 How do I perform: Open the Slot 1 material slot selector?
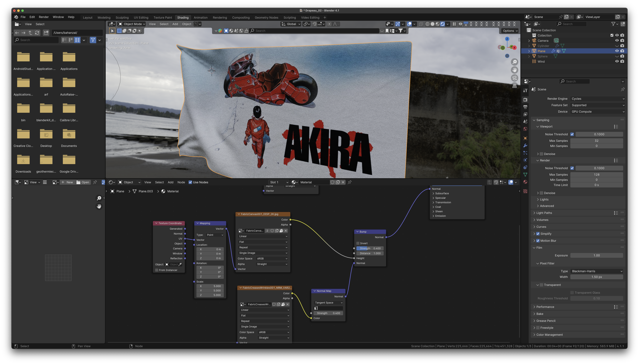point(279,182)
